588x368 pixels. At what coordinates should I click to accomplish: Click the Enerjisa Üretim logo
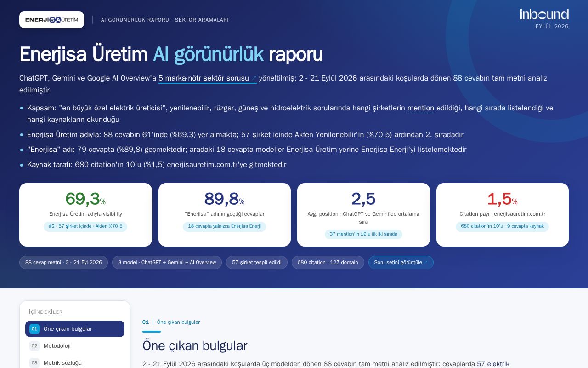[51, 20]
